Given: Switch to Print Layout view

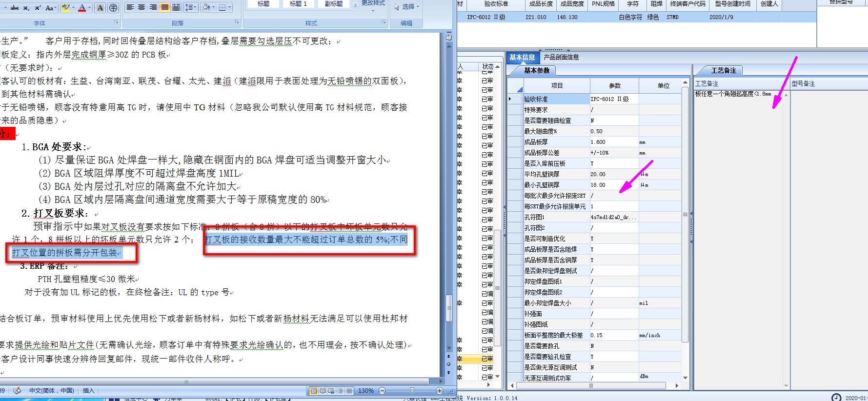Looking at the screenshot, I should pos(314,391).
